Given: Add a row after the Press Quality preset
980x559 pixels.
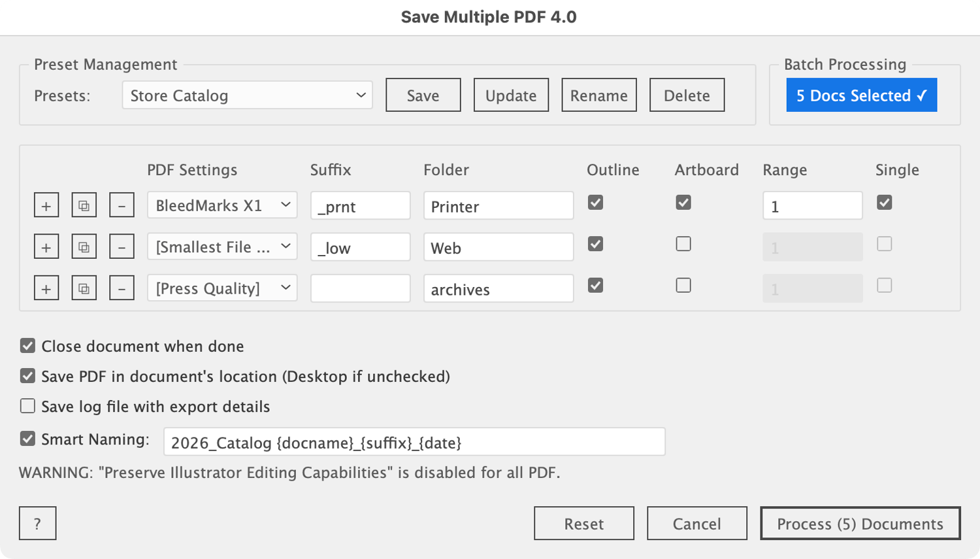Looking at the screenshot, I should click(x=46, y=288).
